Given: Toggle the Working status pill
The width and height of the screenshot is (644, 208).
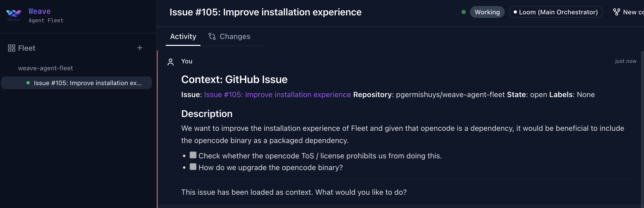Looking at the screenshot, I should [x=487, y=12].
